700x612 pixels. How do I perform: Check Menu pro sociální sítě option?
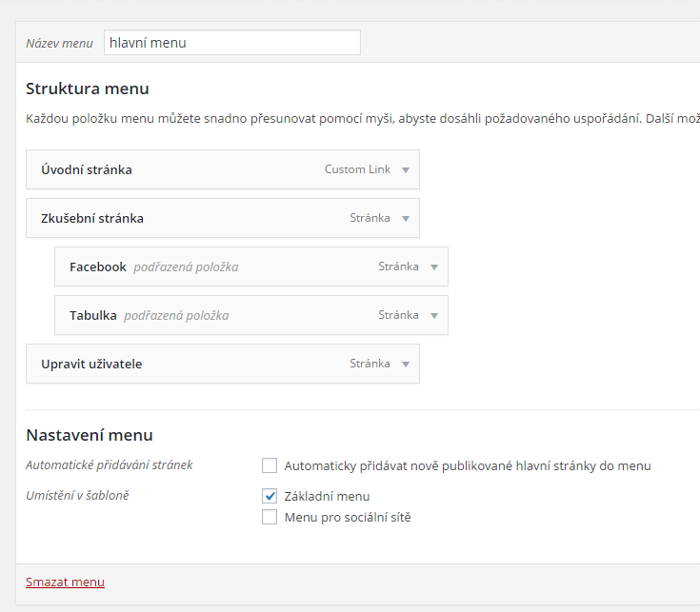point(270,517)
